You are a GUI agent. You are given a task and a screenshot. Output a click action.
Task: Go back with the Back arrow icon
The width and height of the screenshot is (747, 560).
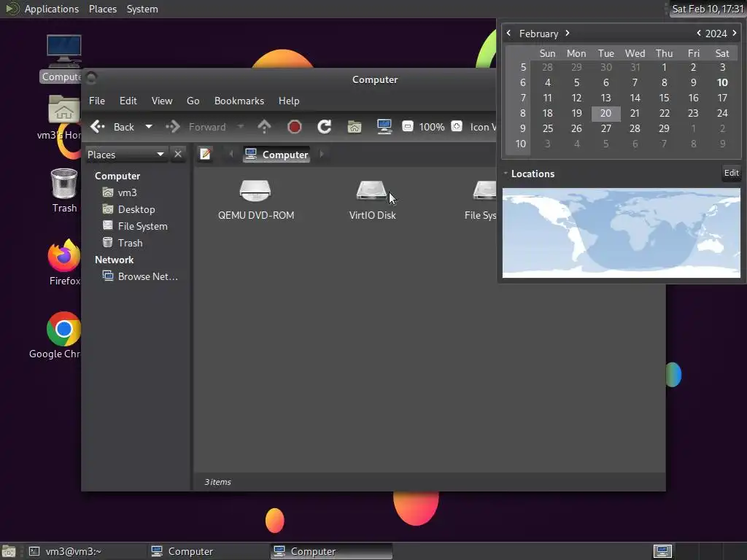[x=98, y=127]
